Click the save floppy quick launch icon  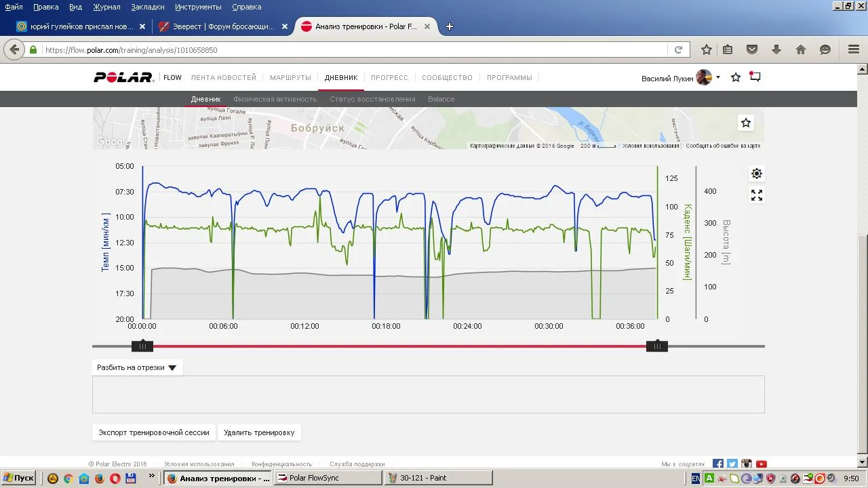[131, 478]
